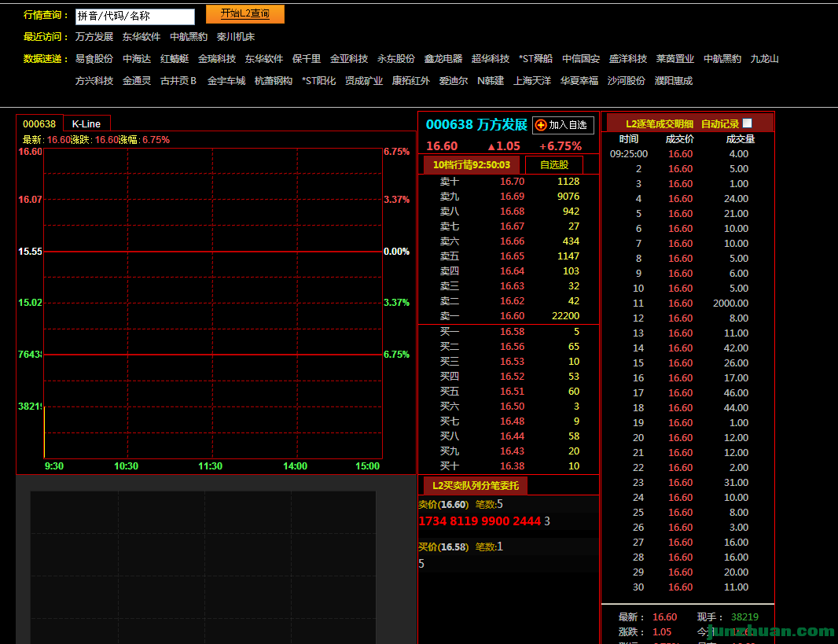Open recently visited 秦川机床
This screenshot has height=644, width=838.
pyautogui.click(x=236, y=37)
